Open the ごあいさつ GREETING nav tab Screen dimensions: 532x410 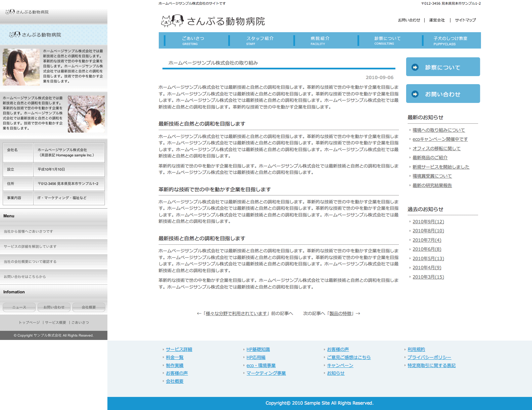pyautogui.click(x=193, y=40)
